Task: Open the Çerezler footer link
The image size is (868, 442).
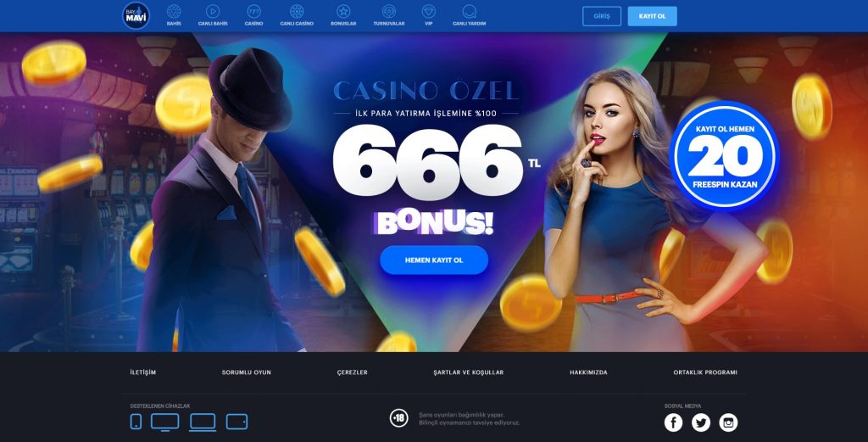Action: pyautogui.click(x=352, y=372)
